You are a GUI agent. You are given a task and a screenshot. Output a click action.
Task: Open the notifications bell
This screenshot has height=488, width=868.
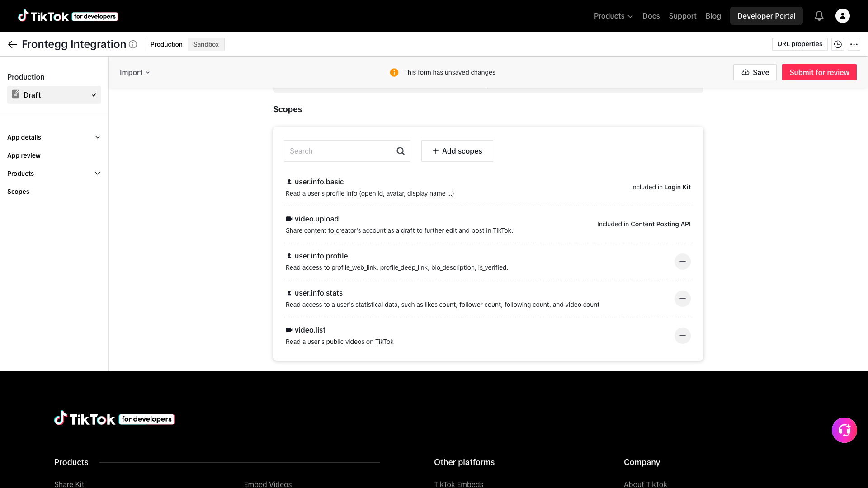tap(819, 16)
